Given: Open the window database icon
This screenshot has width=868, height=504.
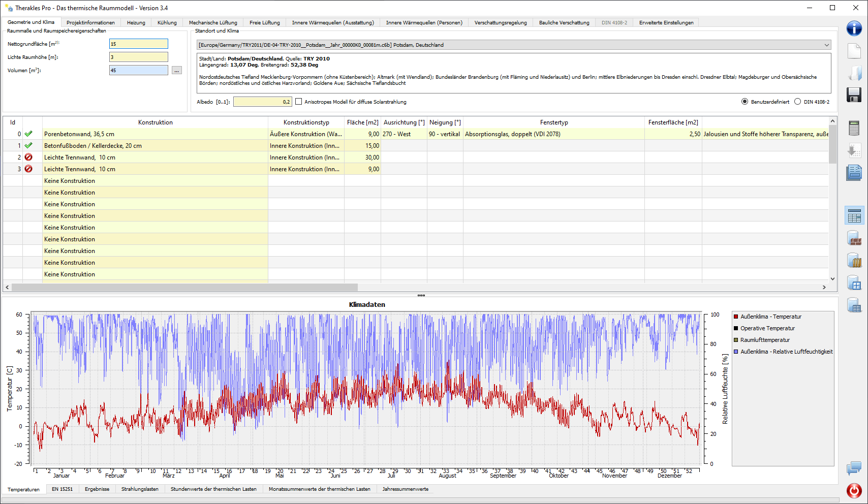Looking at the screenshot, I should click(854, 282).
